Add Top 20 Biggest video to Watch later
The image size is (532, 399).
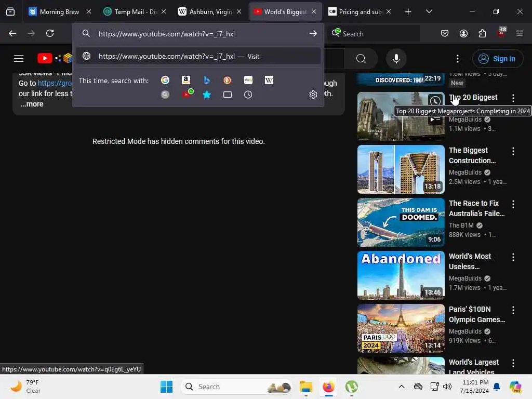[x=435, y=101]
